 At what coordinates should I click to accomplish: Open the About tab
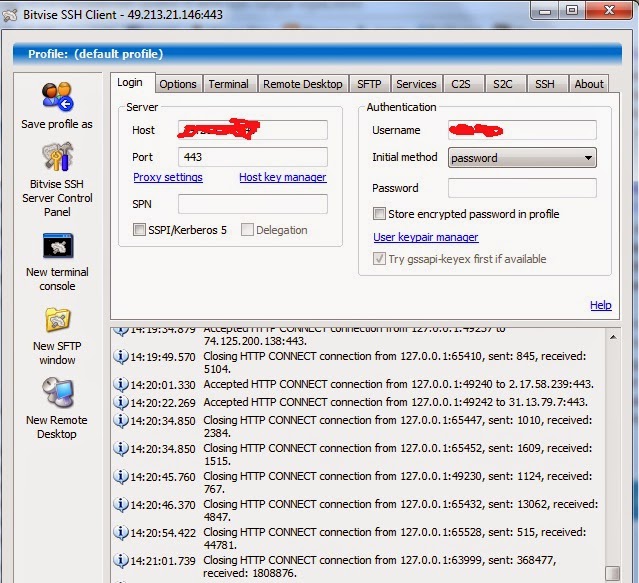(x=589, y=84)
